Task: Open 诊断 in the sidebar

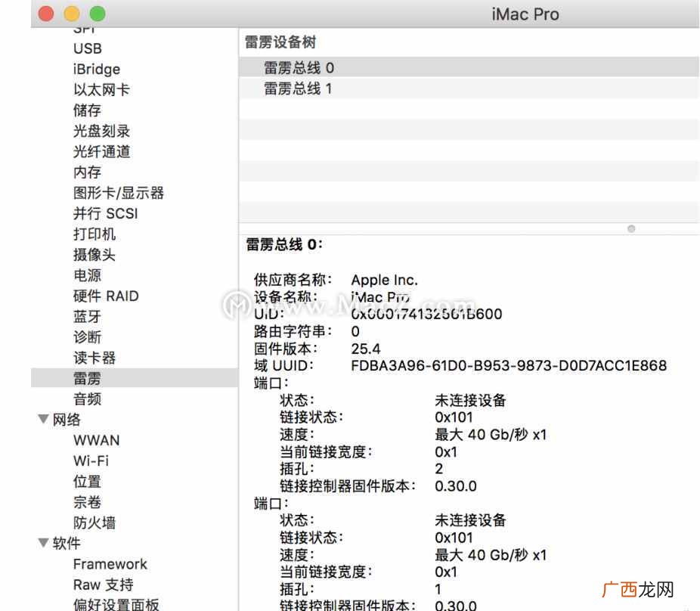Action: pos(87,337)
